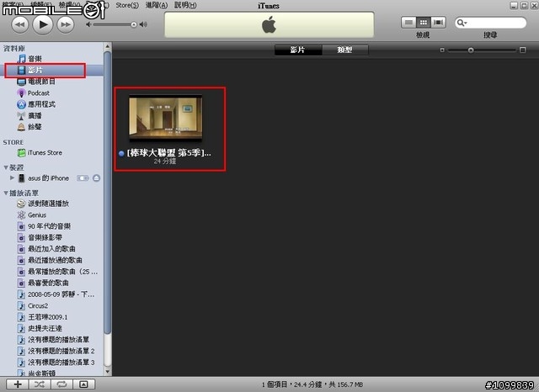Click the max volume speaker icon
Screen dimensions: 539x392
(x=143, y=24)
